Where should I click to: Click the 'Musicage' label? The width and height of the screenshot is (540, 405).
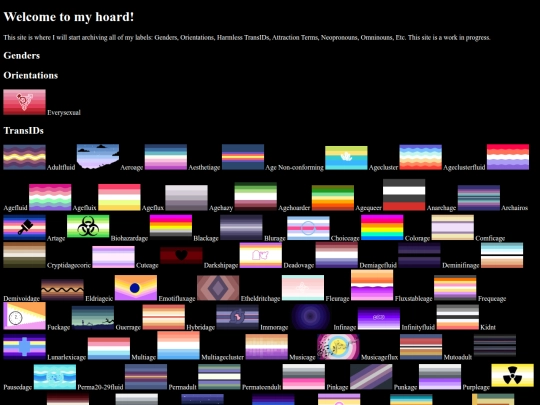click(x=302, y=357)
